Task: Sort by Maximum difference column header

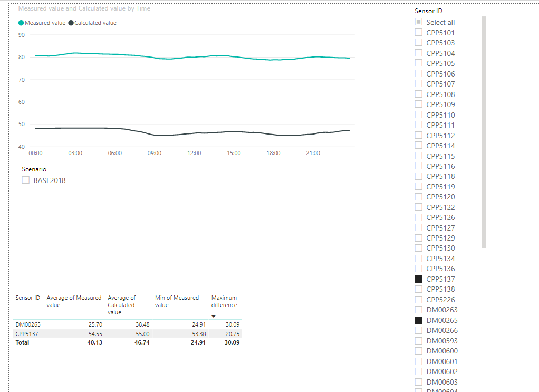Action: pyautogui.click(x=224, y=301)
